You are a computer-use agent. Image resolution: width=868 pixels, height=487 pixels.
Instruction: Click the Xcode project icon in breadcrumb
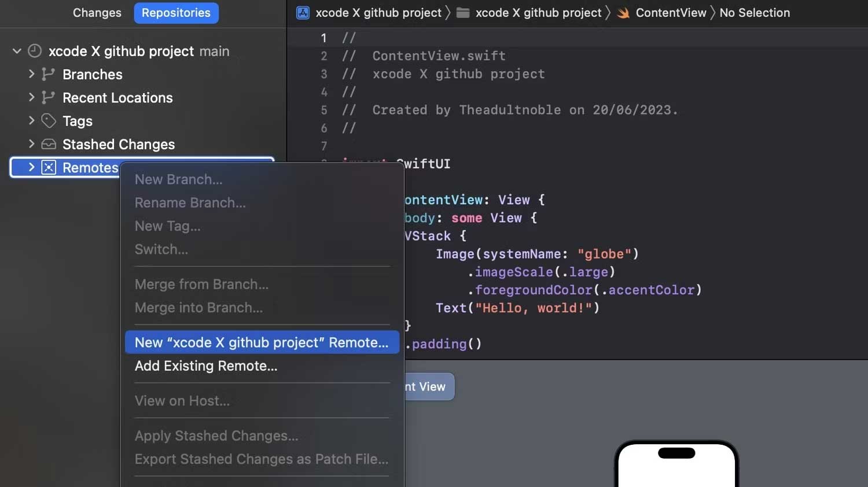303,13
